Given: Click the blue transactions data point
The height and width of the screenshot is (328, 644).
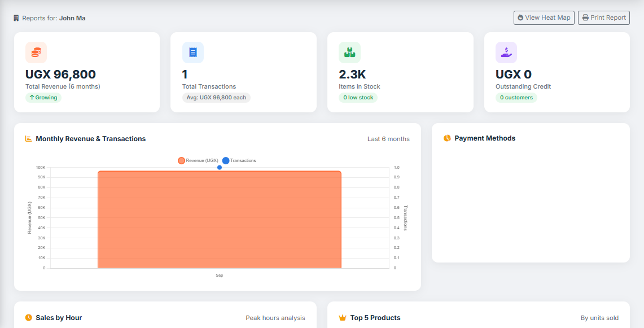Looking at the screenshot, I should [x=220, y=167].
